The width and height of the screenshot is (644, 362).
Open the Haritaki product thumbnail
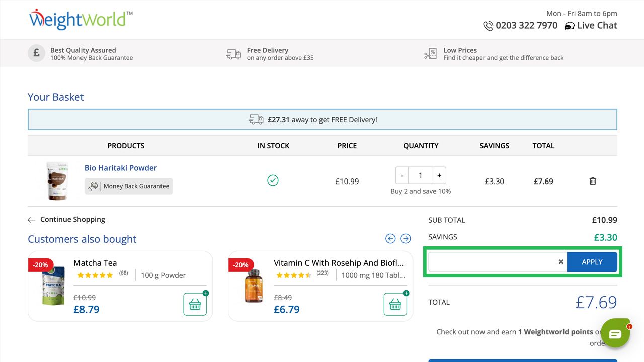pyautogui.click(x=56, y=181)
